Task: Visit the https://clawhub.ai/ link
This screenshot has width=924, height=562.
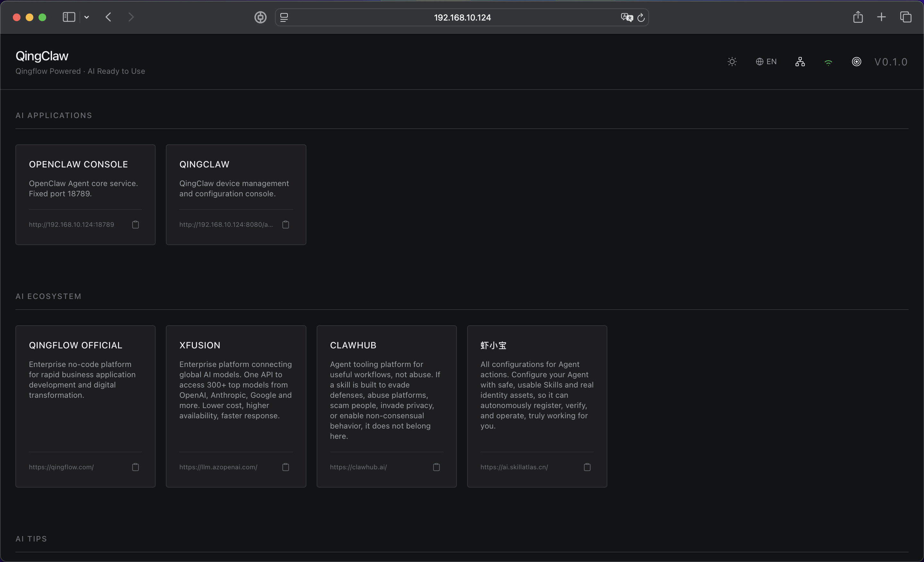Action: click(358, 467)
